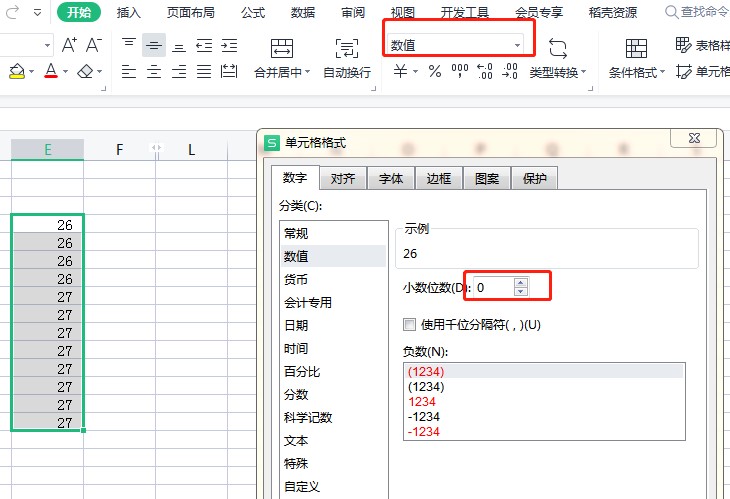This screenshot has width=730, height=499.
Task: Open number format 数值 combo box
Action: tap(455, 45)
